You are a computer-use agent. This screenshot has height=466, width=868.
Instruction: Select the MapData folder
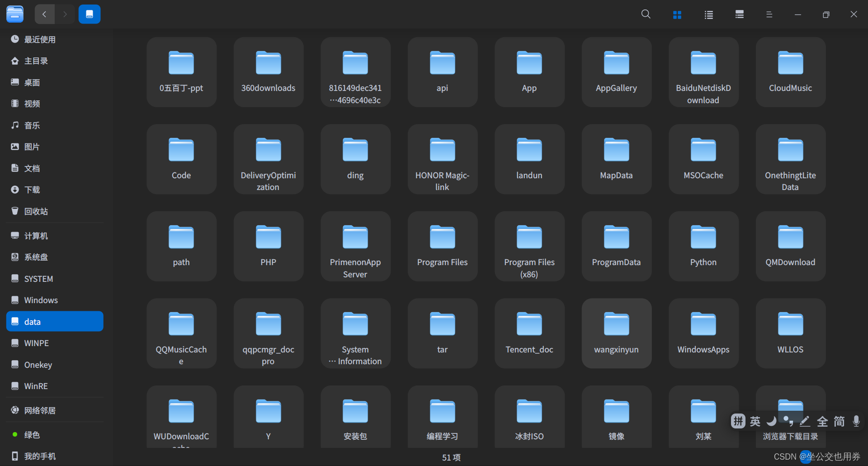coord(617,159)
